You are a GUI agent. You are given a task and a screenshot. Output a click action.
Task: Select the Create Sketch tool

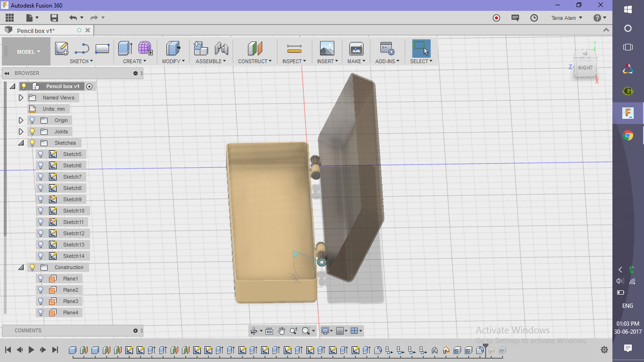(x=61, y=49)
